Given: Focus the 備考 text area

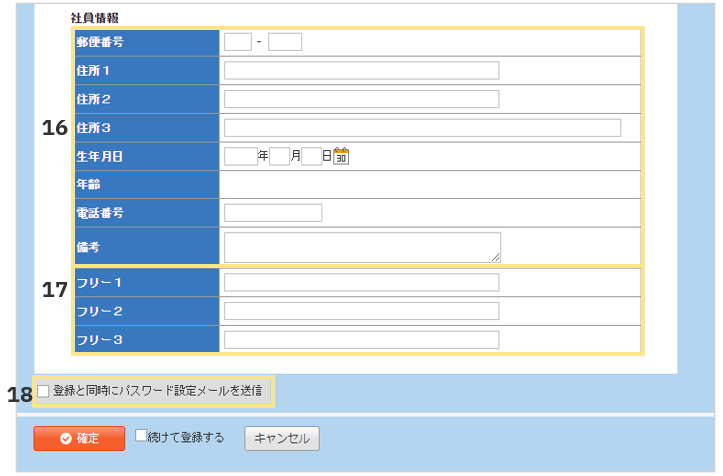Looking at the screenshot, I should tap(362, 247).
